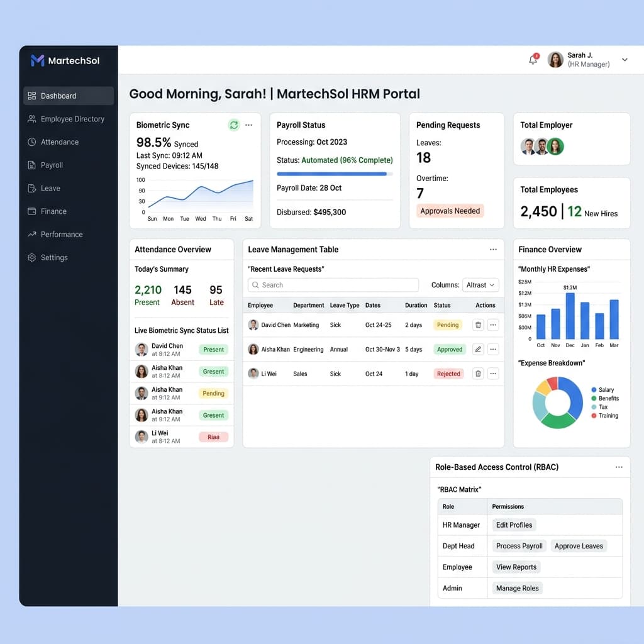
Task: Click the Leaves count 18
Action: click(423, 158)
